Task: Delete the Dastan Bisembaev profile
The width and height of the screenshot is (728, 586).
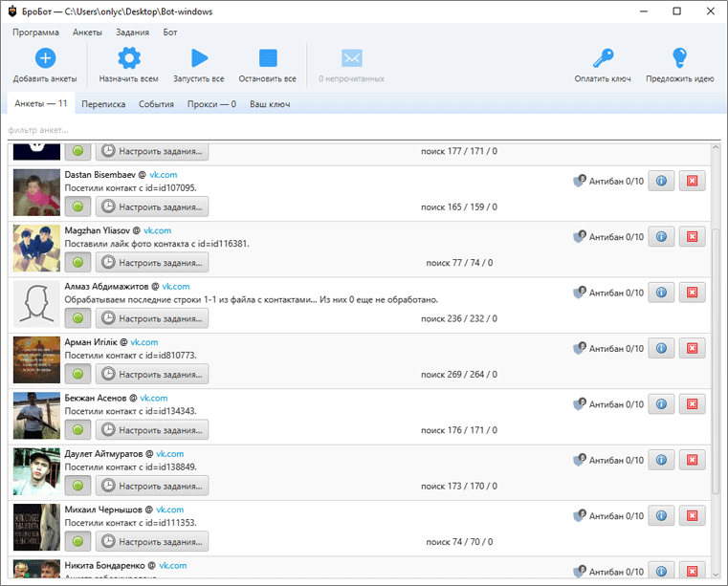Action: click(x=692, y=181)
